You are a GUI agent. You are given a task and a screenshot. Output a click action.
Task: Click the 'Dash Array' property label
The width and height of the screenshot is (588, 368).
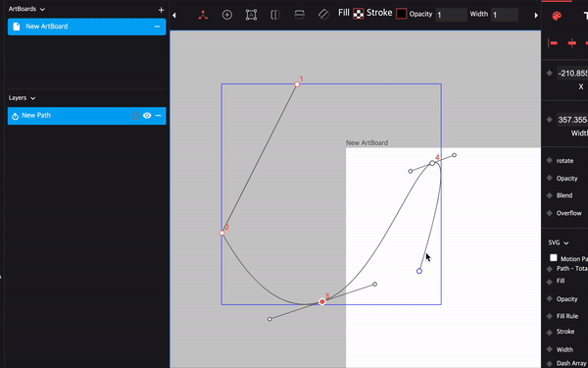[572, 363]
